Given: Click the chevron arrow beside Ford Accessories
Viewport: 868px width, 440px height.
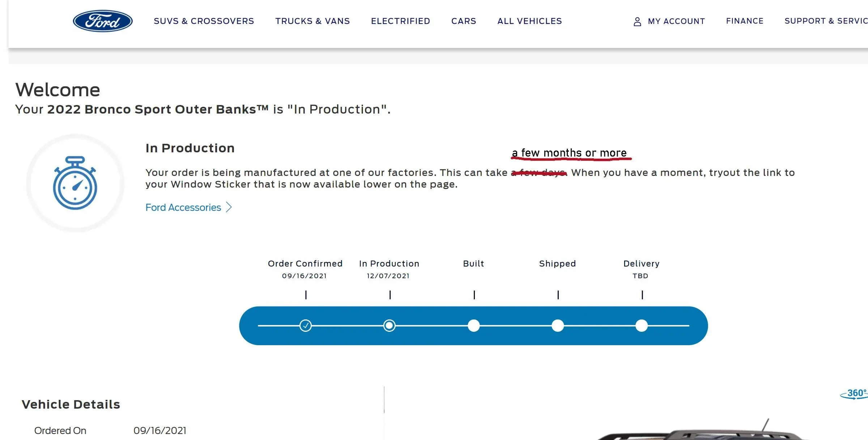Looking at the screenshot, I should [229, 207].
